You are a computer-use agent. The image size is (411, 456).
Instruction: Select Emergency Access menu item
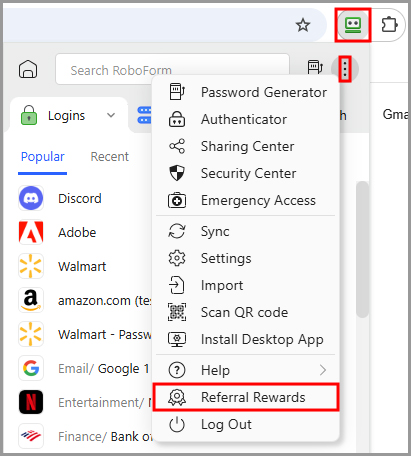pos(246,200)
